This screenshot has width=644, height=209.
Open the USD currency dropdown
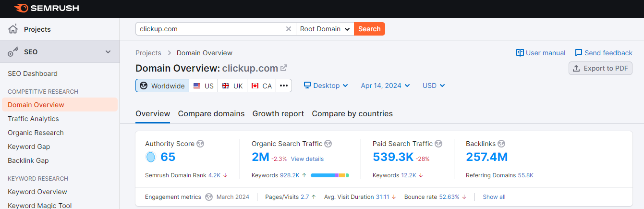click(x=434, y=86)
